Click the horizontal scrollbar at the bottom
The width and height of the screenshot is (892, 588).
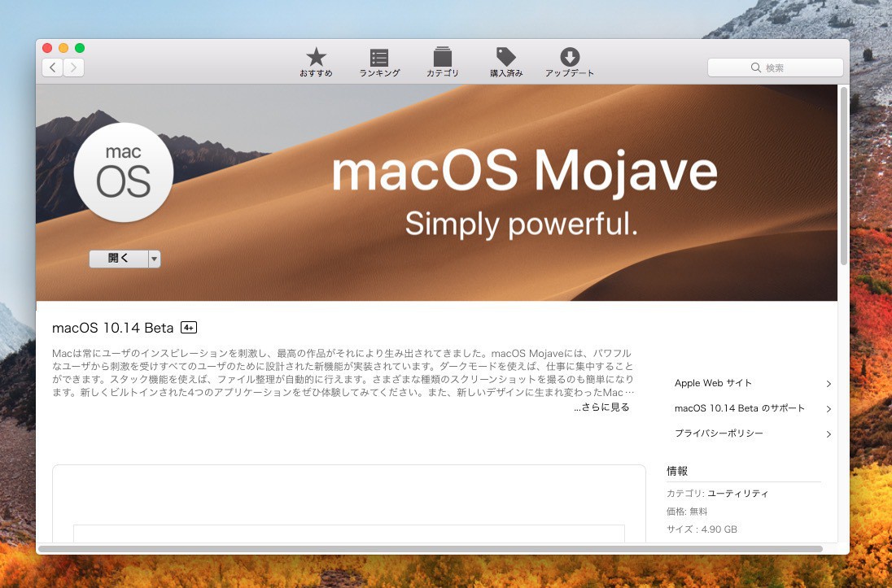431,549
